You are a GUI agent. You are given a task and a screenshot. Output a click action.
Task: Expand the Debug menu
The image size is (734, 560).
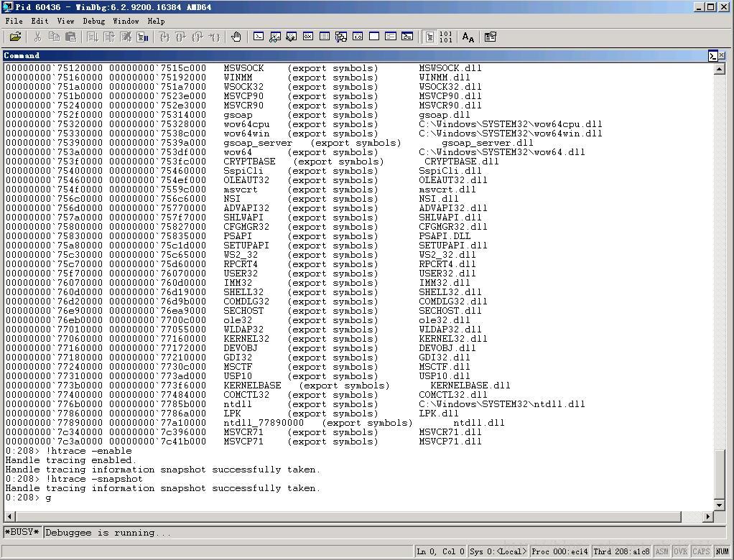click(x=93, y=21)
